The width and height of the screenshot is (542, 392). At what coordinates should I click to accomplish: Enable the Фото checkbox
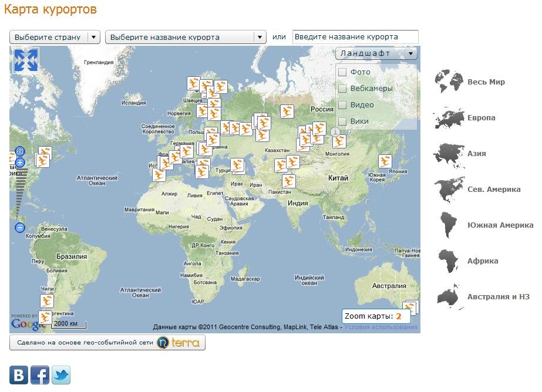pos(342,72)
